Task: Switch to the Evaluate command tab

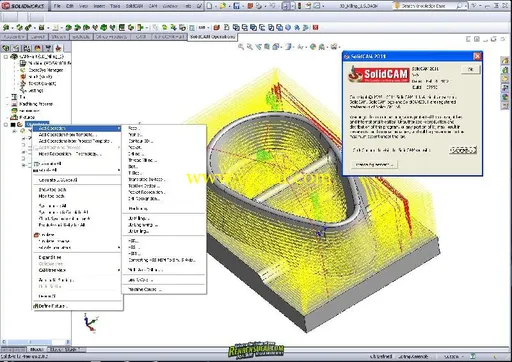Action: coord(81,37)
